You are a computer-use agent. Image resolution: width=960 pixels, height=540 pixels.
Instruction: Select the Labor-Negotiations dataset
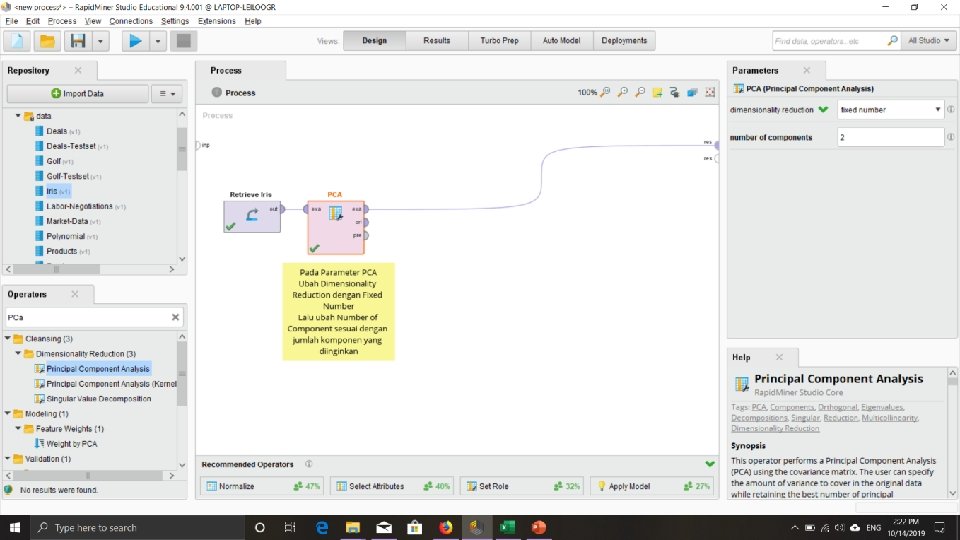coord(80,206)
